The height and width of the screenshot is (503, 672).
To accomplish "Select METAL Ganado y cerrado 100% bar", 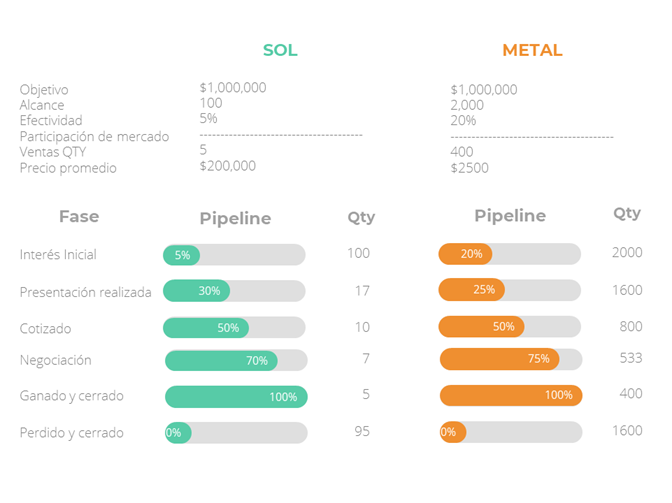I will tap(511, 395).
